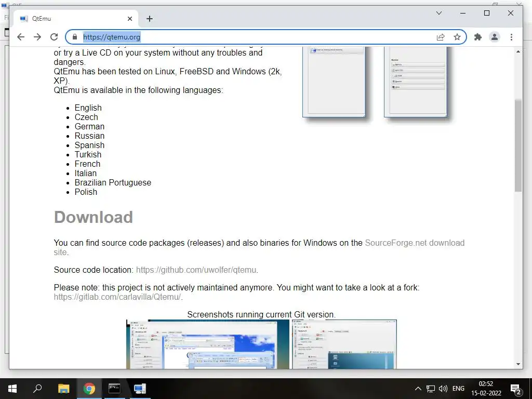Open the Chrome profile avatar
532x399 pixels.
[x=495, y=37]
